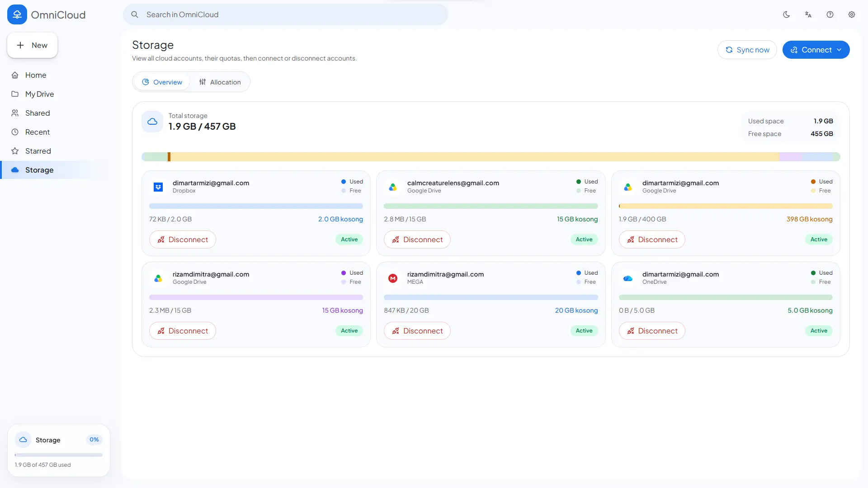Disconnect the 400 GB Google Drive account
The width and height of the screenshot is (868, 488).
[652, 239]
